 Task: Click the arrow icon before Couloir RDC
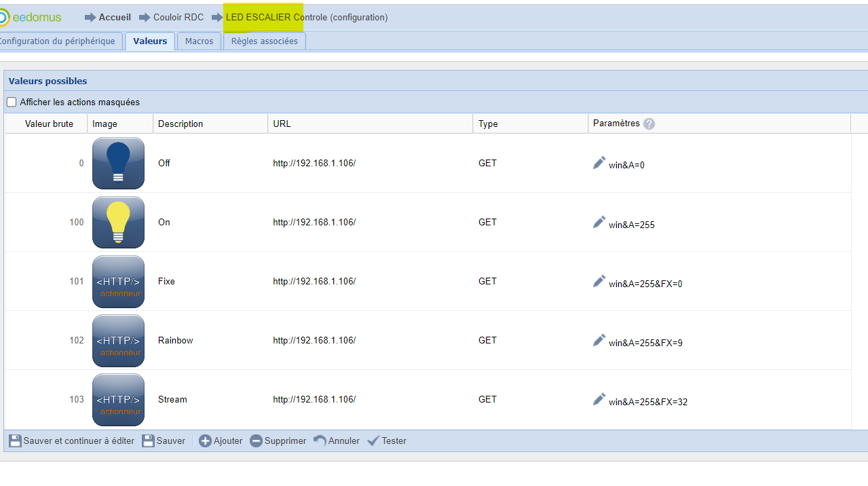145,18
